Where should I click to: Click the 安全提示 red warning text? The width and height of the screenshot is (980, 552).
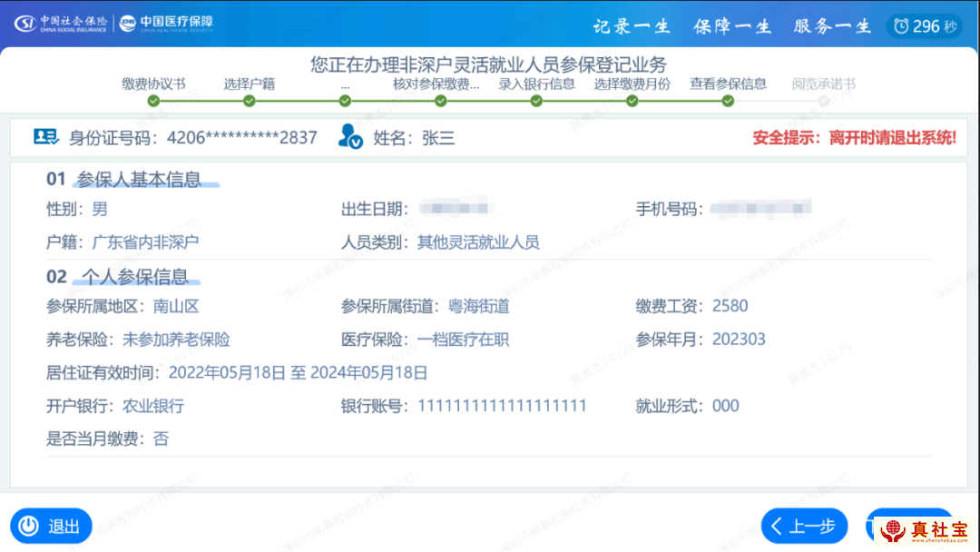(x=854, y=138)
